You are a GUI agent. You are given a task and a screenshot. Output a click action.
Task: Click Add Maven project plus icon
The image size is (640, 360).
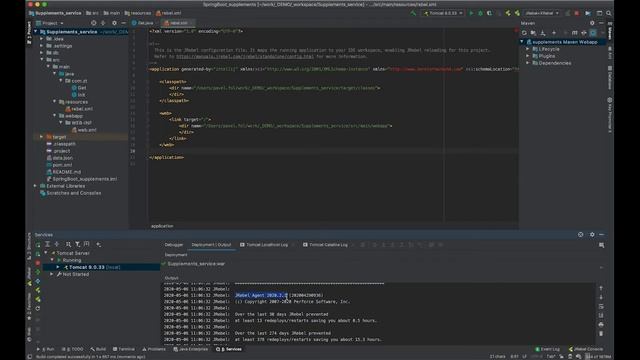tap(554, 33)
